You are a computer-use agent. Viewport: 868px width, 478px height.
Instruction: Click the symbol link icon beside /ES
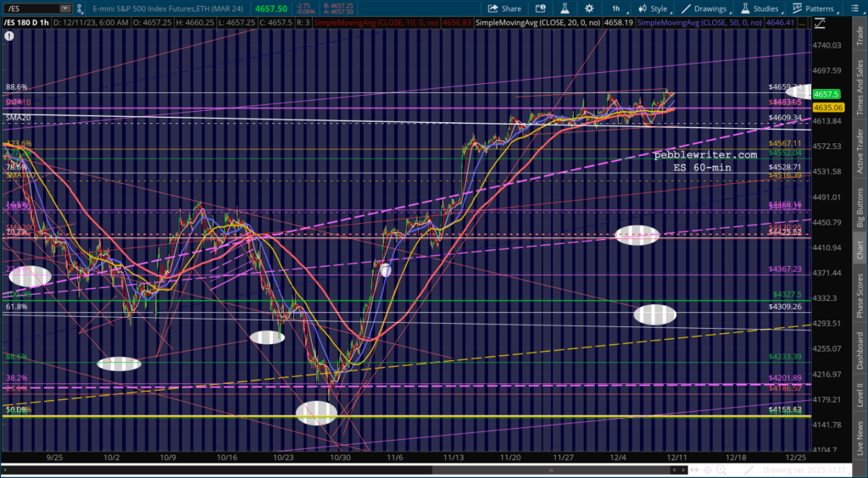coord(81,8)
